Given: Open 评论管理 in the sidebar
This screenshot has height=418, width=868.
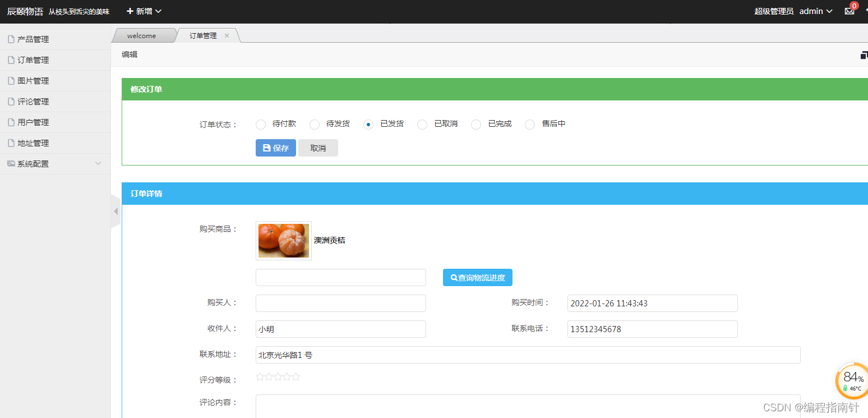Looking at the screenshot, I should (55, 102).
